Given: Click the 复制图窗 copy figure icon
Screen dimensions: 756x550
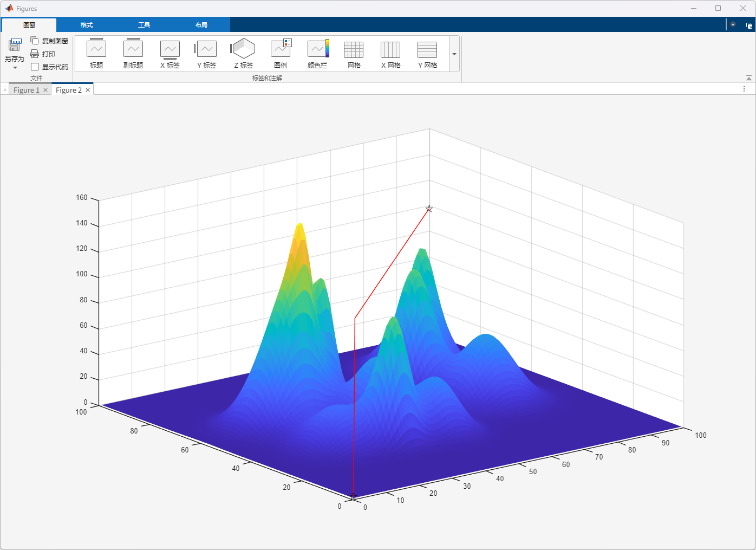Looking at the screenshot, I should point(35,41).
